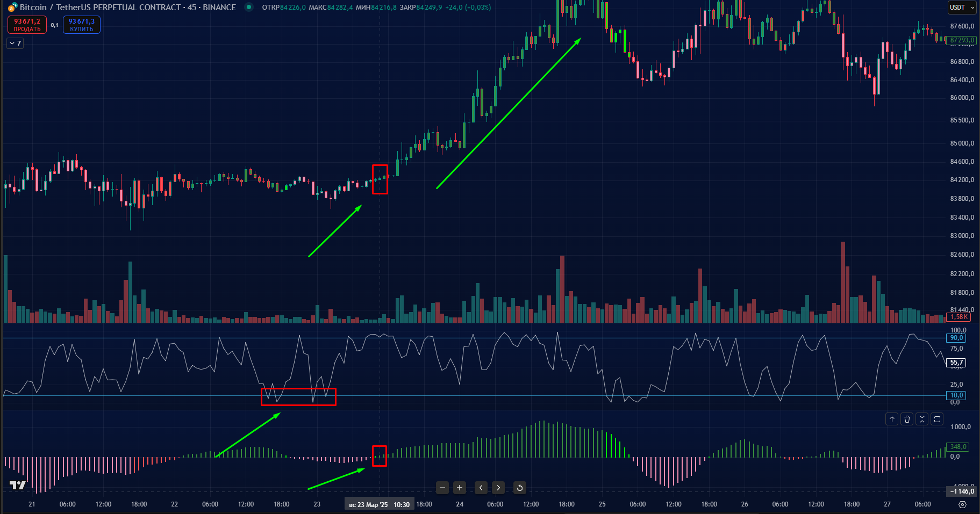This screenshot has width=980, height=514.
Task: Click the red ПРОДАТЬ sell button
Action: tap(27, 25)
